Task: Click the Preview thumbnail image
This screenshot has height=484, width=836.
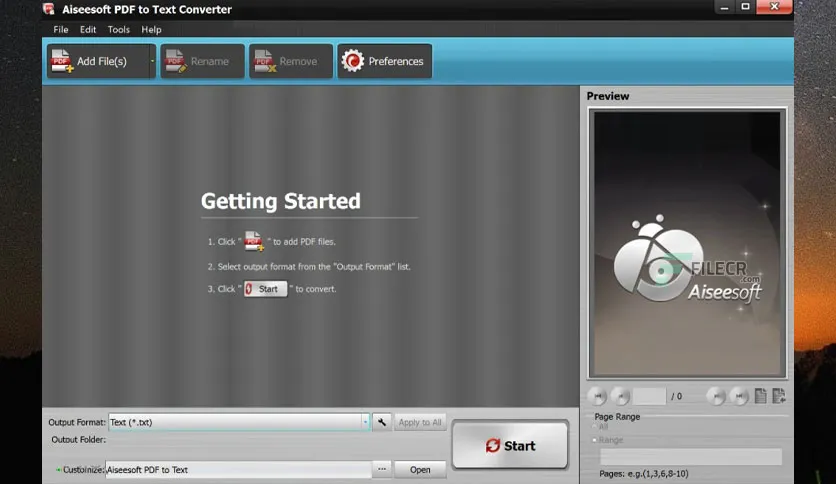Action: pyautogui.click(x=687, y=243)
